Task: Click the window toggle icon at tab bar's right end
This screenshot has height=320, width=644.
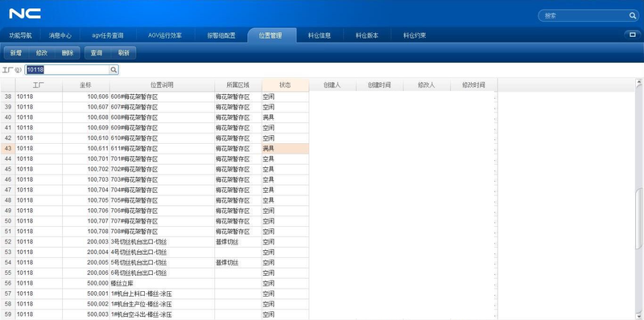Action: pos(632,35)
